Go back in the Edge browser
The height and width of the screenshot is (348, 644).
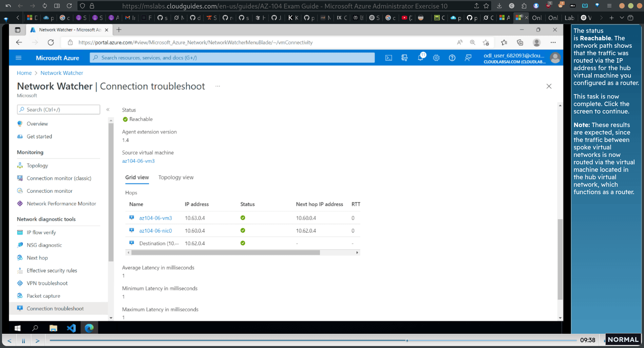[19, 42]
